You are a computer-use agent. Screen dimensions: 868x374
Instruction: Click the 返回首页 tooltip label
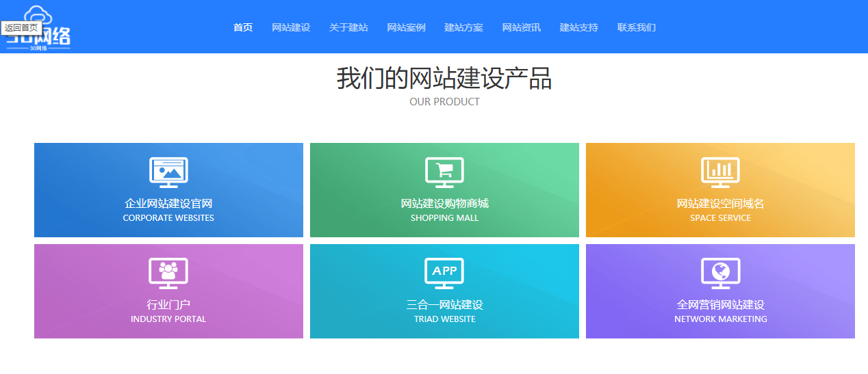(21, 27)
